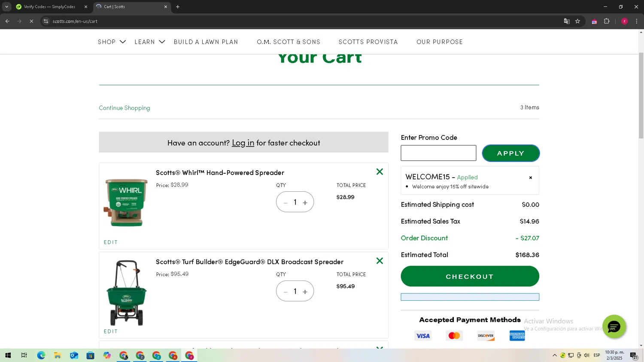
Task: Switch to Verify Codes SimplyCodes tab
Action: pos(51,7)
